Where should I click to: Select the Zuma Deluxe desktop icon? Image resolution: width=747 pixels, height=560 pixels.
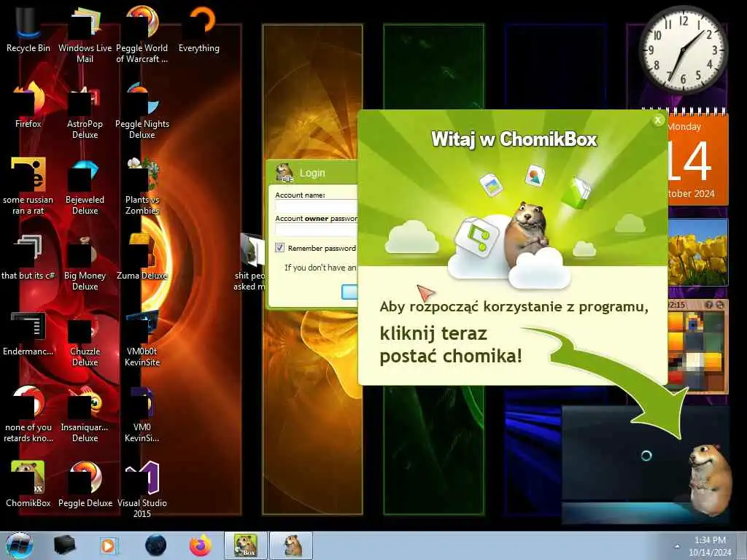click(142, 257)
